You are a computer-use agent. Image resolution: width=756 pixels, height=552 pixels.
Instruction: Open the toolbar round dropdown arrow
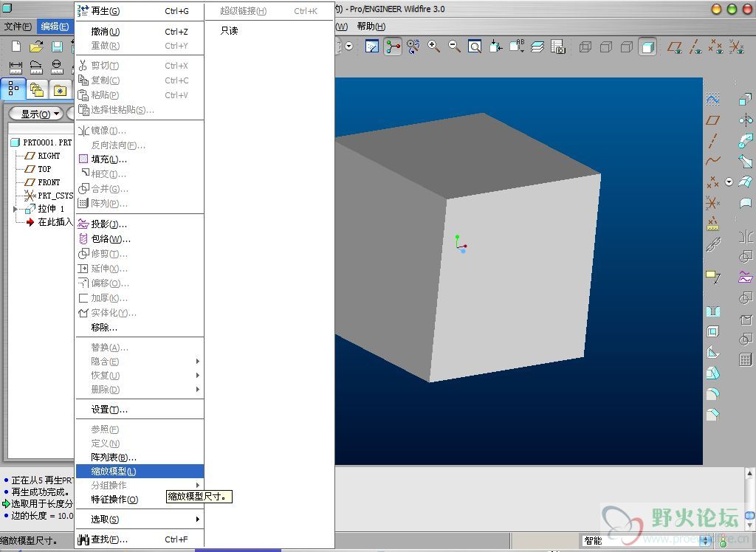(x=348, y=46)
